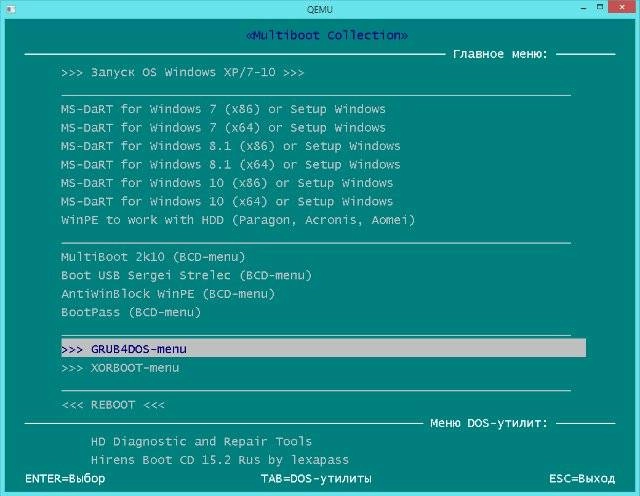The image size is (640, 496).
Task: Click the Multiboot Collection title
Action: (x=327, y=35)
